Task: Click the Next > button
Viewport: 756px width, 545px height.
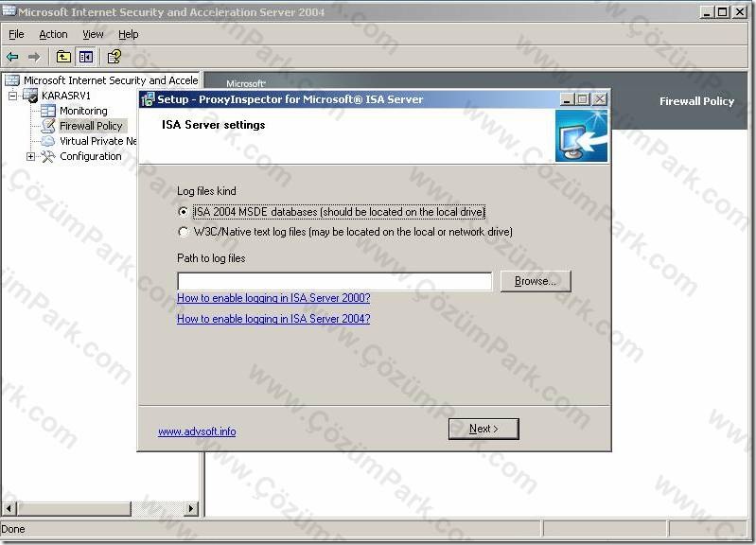Action: point(483,429)
